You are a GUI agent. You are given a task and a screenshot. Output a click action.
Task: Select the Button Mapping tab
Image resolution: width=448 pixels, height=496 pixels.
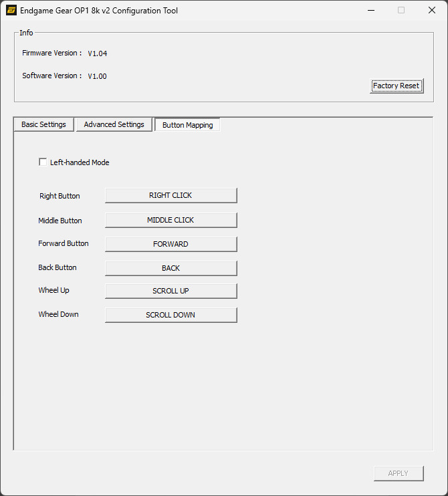(187, 125)
